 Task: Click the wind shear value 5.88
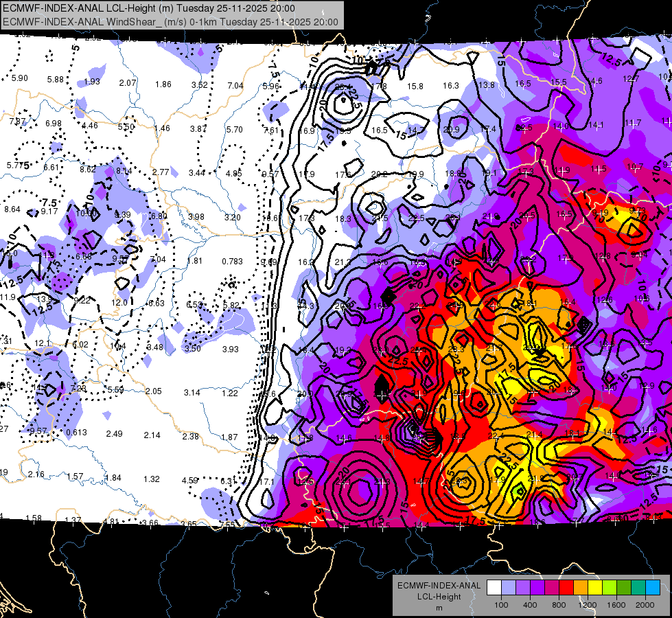pos(56,80)
